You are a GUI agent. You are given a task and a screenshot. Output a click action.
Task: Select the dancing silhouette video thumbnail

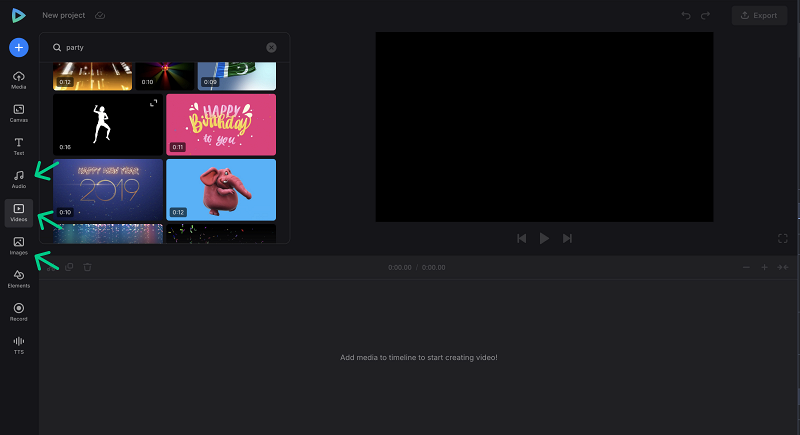pyautogui.click(x=108, y=124)
